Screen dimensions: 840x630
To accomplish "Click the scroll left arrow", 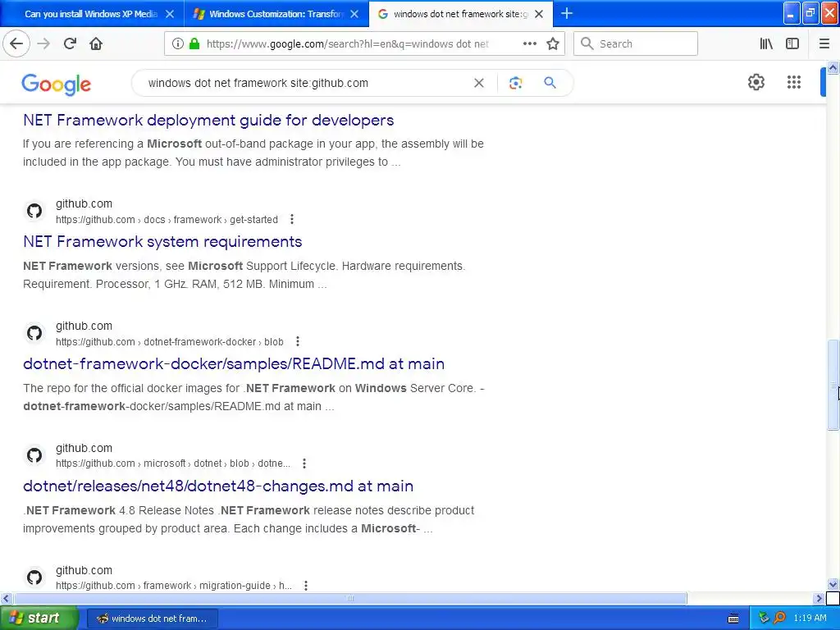I will (x=6, y=598).
